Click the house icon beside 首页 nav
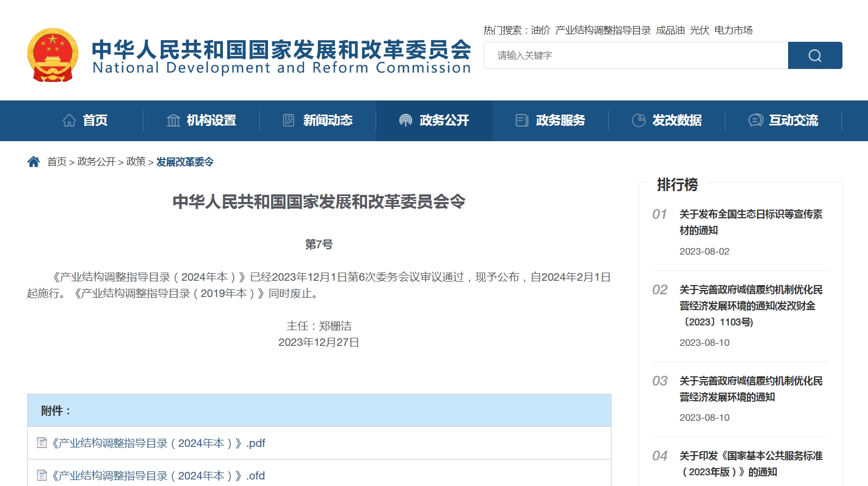 pyautogui.click(x=69, y=120)
